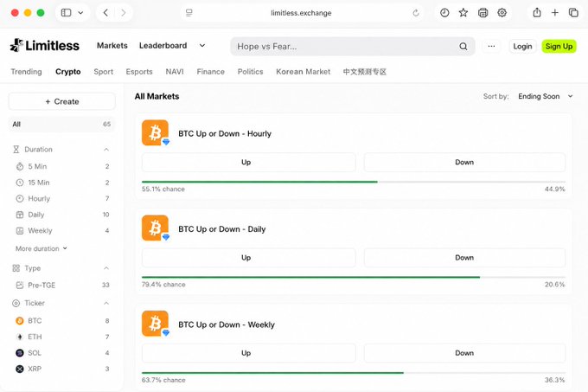Filter by the Pre-TGE type
This screenshot has width=588, height=392.
62,285
